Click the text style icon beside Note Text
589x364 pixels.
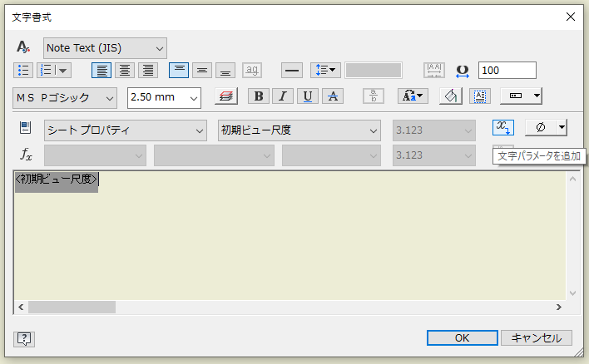coord(23,47)
